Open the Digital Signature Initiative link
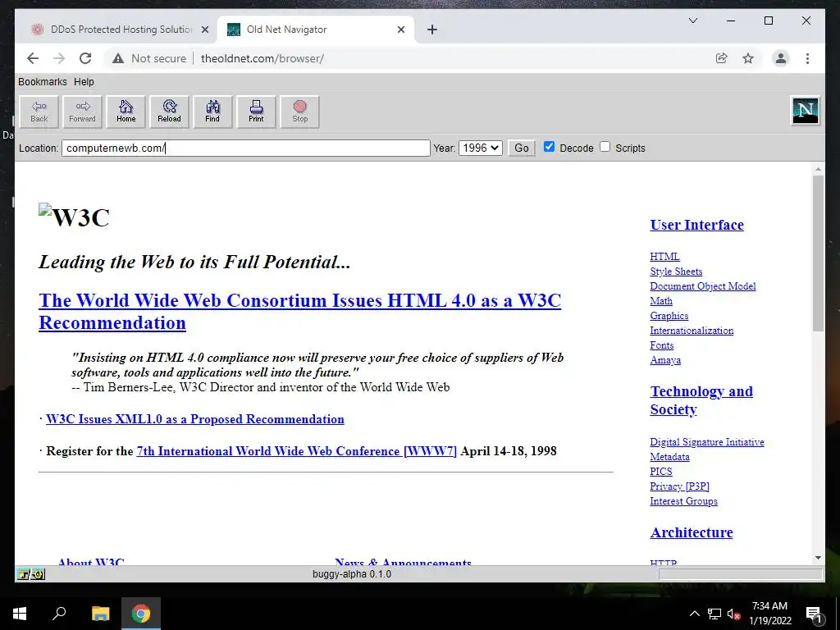This screenshot has width=840, height=630. (706, 442)
